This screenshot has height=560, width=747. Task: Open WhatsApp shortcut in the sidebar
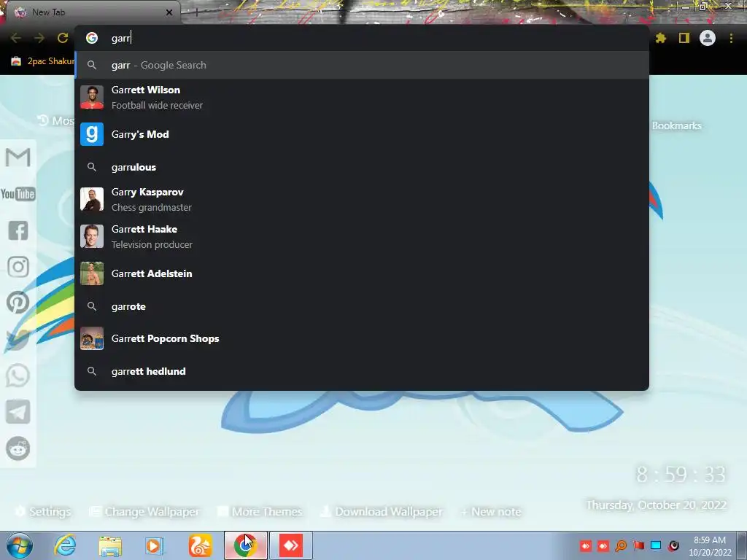(x=18, y=376)
